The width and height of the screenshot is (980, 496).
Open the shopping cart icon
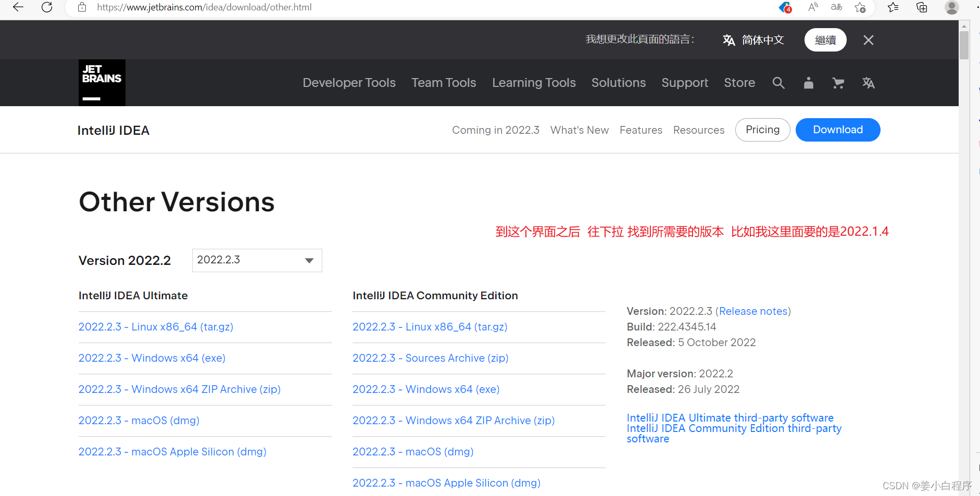click(x=838, y=83)
